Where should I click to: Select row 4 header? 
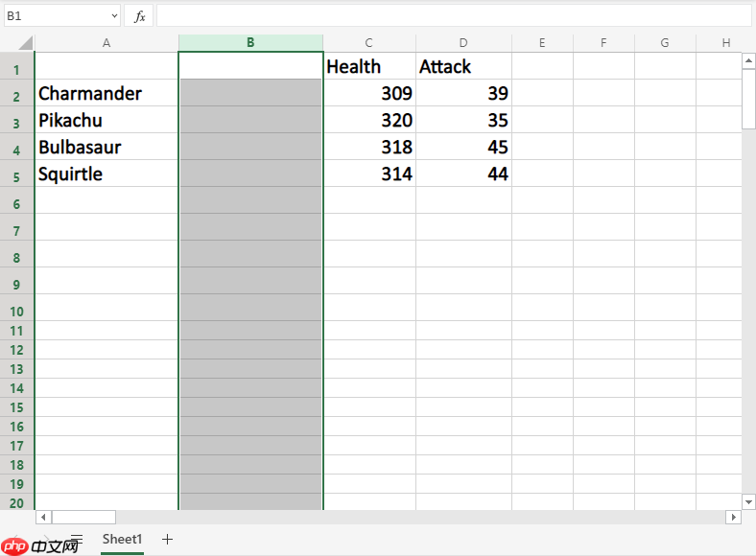[x=17, y=147]
